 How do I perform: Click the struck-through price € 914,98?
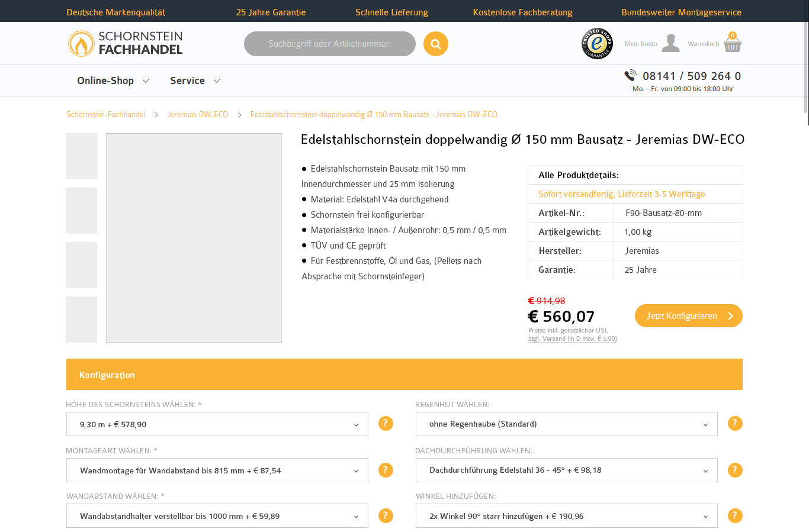[x=547, y=301]
